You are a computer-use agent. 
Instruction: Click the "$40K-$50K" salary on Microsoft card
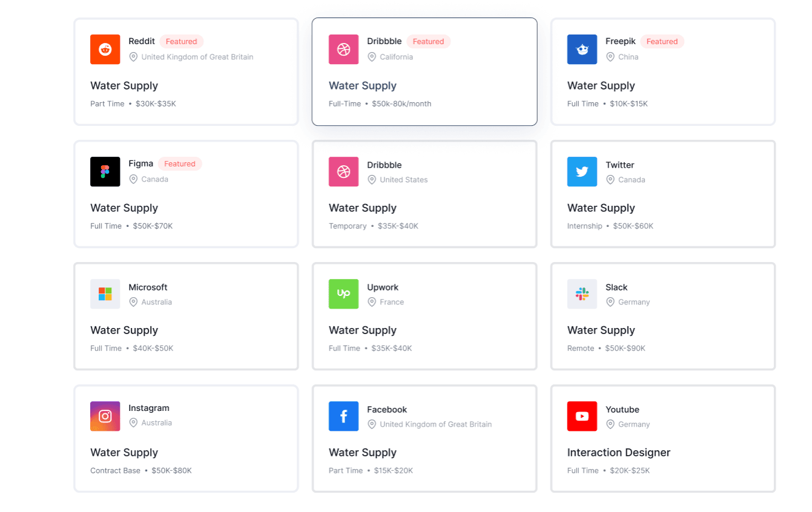tap(153, 349)
